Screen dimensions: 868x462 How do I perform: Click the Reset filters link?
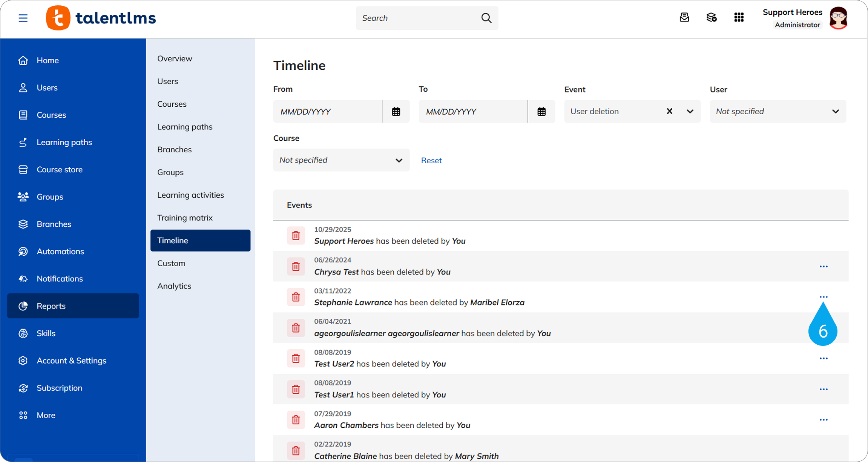point(431,160)
